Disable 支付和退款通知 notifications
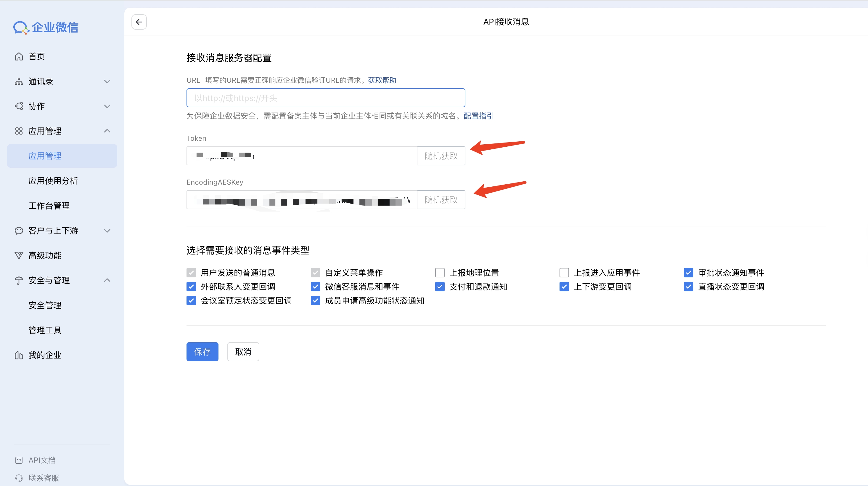 (440, 286)
